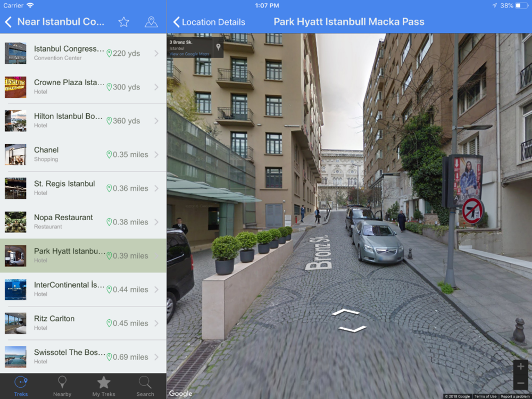Select Crowne Plaza thumbnail image
The image size is (532, 399).
coord(15,87)
